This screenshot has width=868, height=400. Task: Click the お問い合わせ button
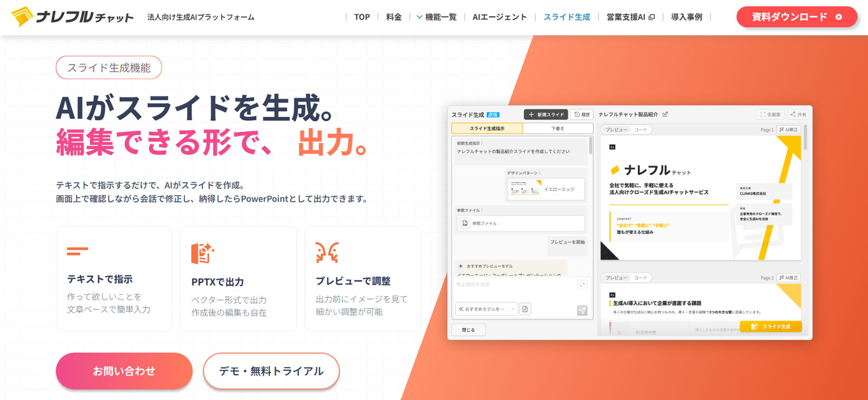click(124, 371)
